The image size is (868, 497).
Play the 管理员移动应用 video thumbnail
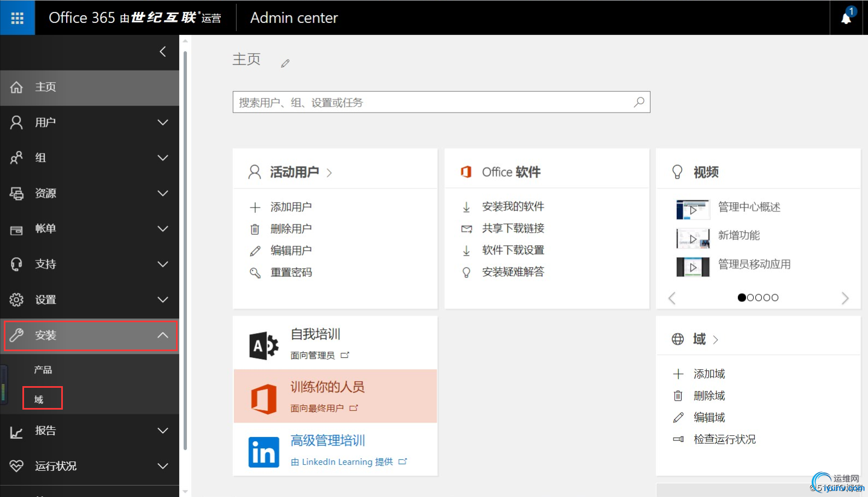(693, 267)
